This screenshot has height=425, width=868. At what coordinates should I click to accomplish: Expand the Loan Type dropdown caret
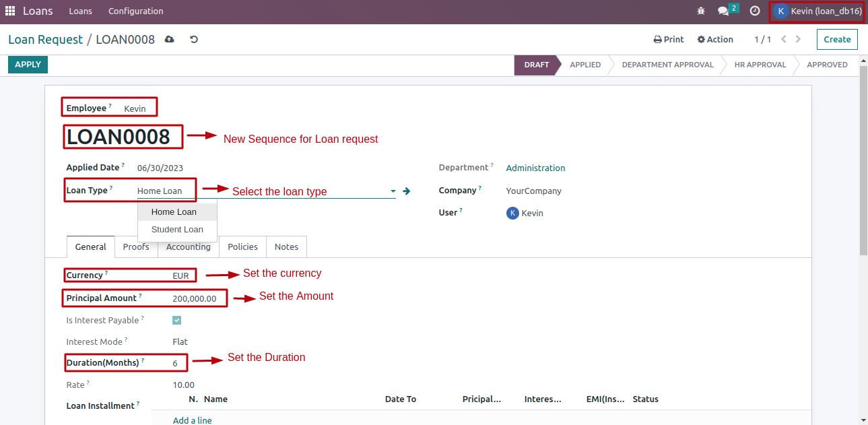pyautogui.click(x=393, y=191)
